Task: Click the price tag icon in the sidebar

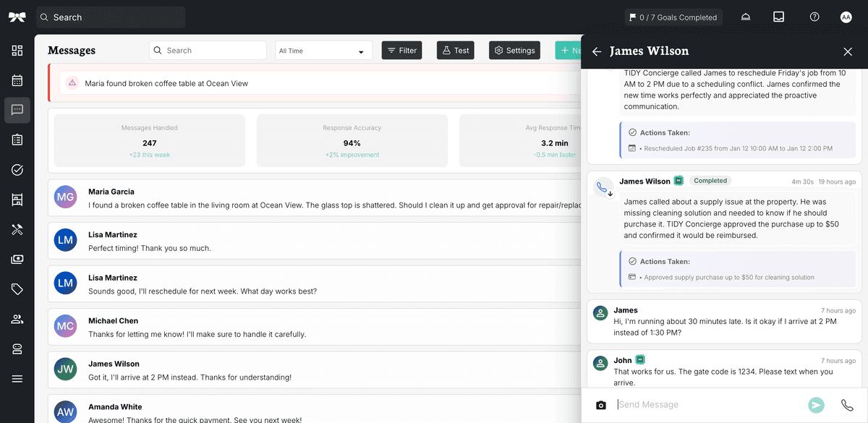Action: pos(17,289)
